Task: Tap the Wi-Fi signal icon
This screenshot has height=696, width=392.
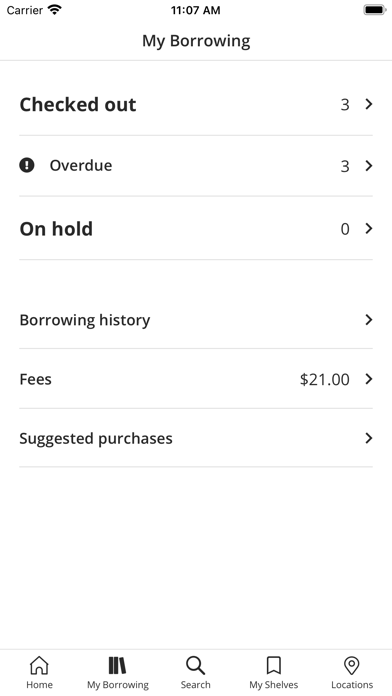Action: pos(55,10)
